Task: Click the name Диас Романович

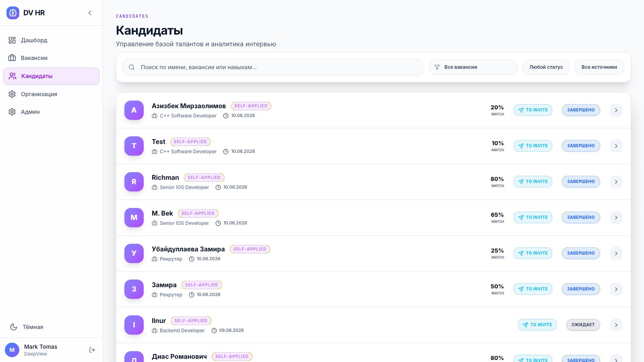Action: click(x=179, y=356)
